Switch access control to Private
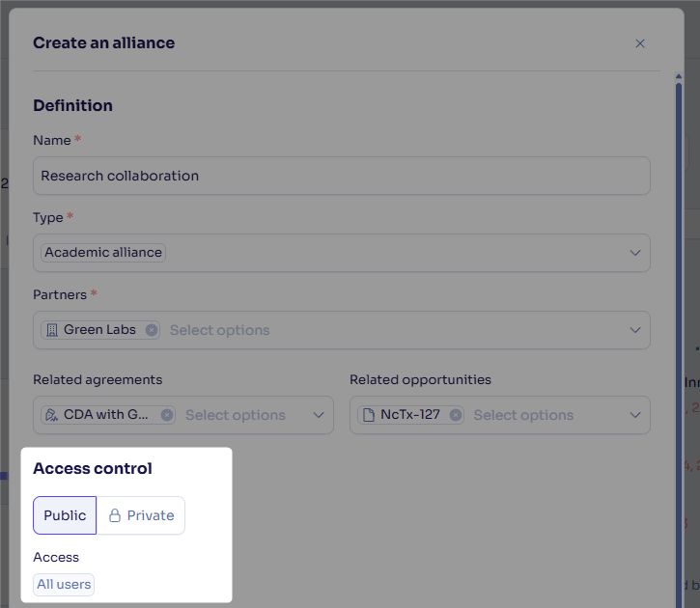Screen dimensions: 700x608 [141, 515]
